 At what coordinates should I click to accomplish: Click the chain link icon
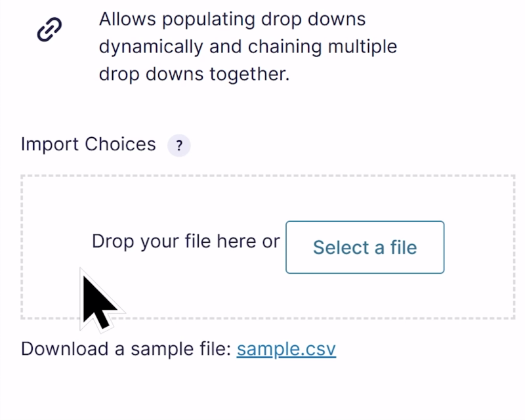click(x=49, y=30)
